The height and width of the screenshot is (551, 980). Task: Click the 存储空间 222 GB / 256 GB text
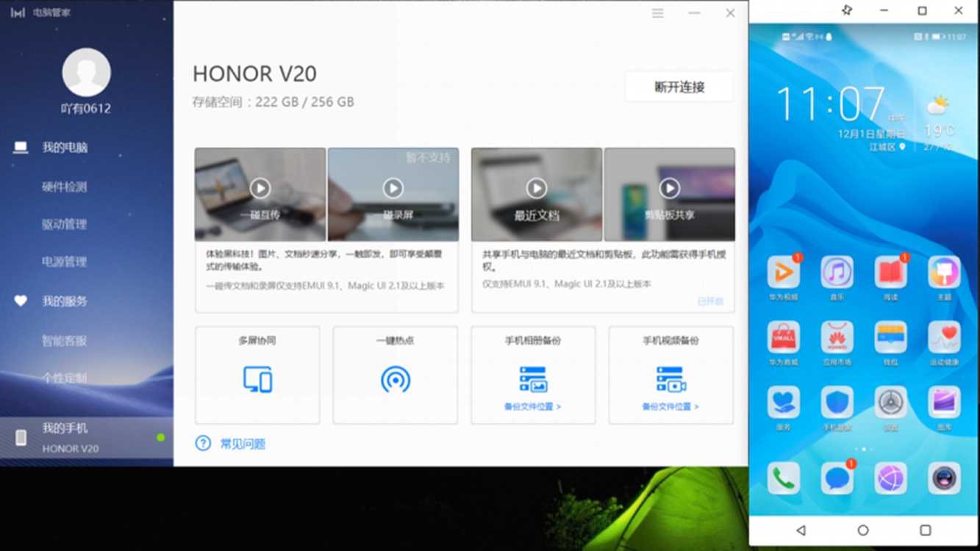tap(273, 102)
